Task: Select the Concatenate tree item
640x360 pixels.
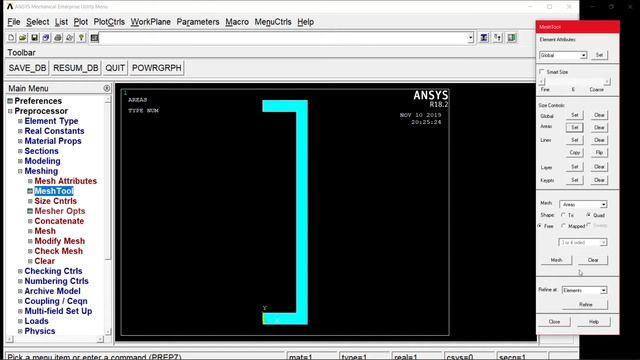Action: pyautogui.click(x=59, y=221)
